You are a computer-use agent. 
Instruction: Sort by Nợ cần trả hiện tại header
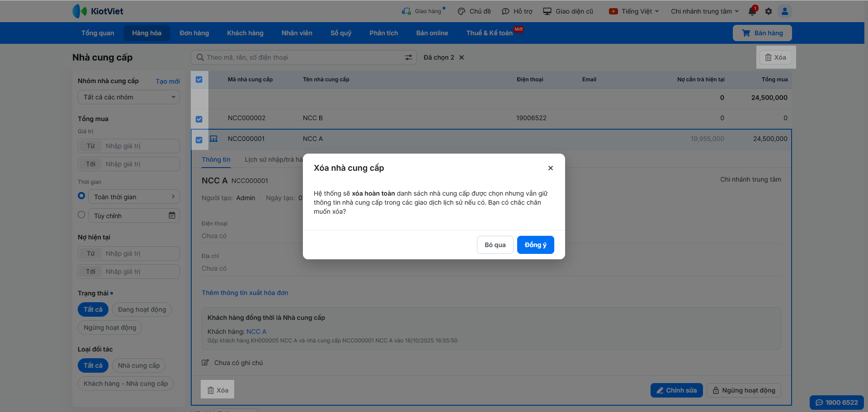pos(701,80)
